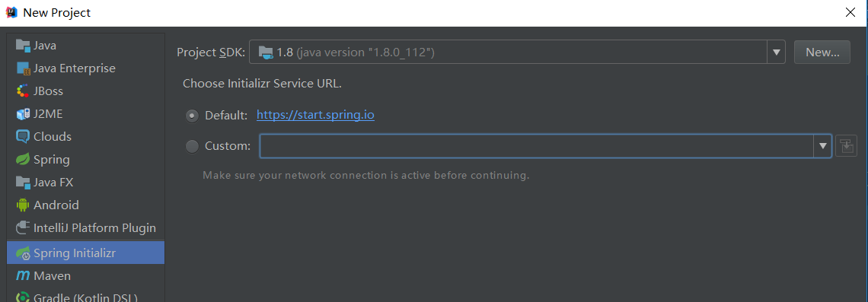
Task: Select the Spring leaf icon
Action: pos(23,160)
